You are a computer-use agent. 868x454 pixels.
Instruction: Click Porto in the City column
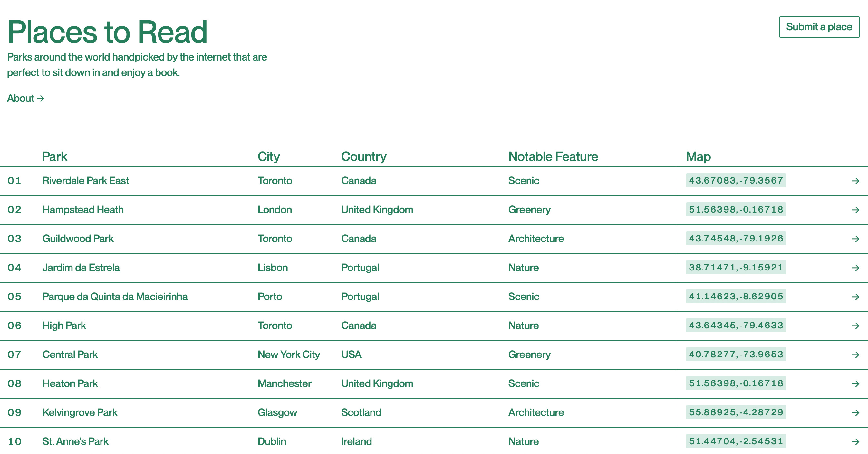270,297
